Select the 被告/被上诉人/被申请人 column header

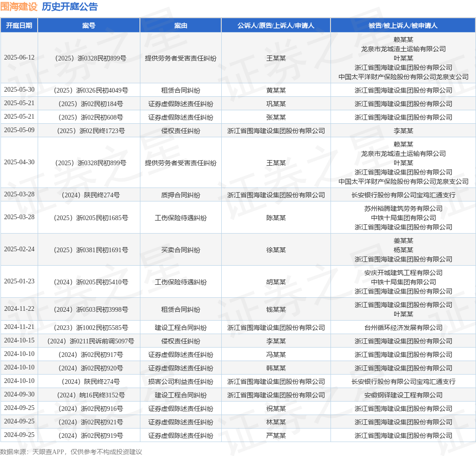(403, 26)
